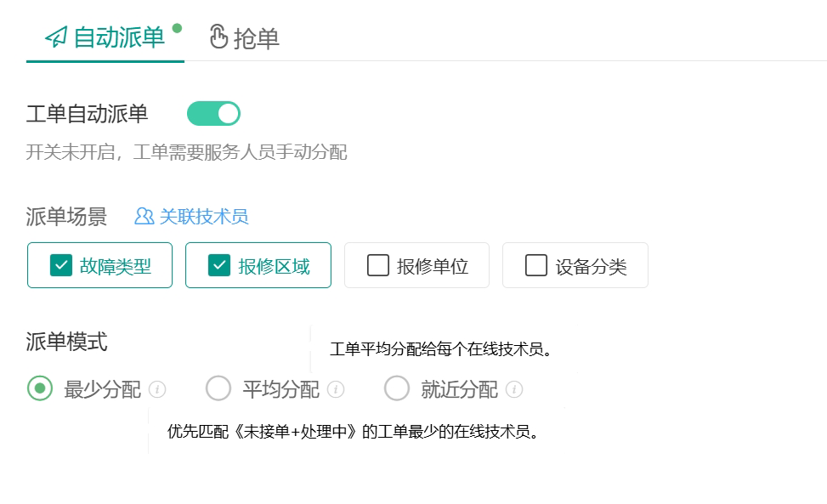Disable the 工单自动派单 toggle switch
Screen dimensions: 827x504
pyautogui.click(x=213, y=113)
